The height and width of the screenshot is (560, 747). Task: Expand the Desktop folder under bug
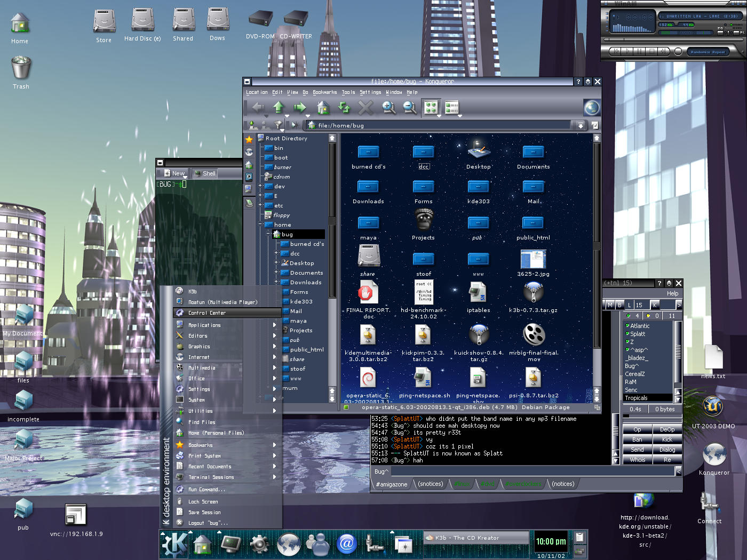276,263
